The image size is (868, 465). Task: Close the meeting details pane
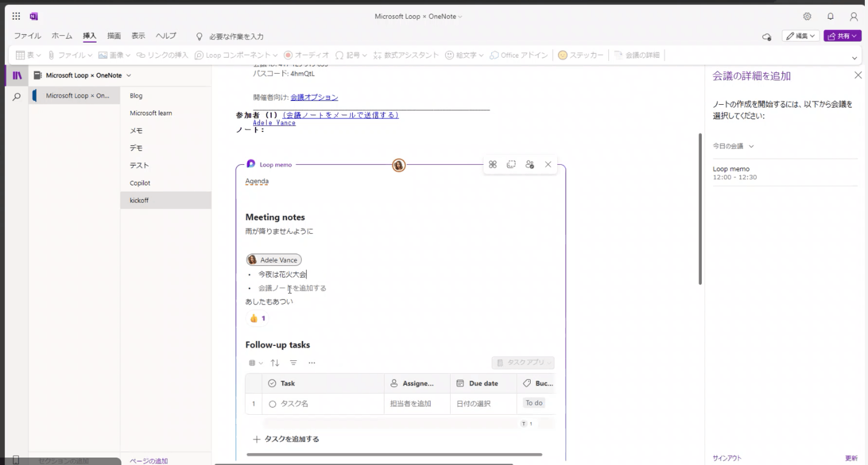tap(858, 75)
